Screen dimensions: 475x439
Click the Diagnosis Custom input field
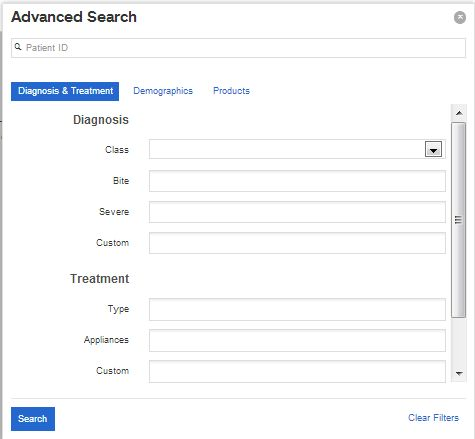click(x=297, y=243)
